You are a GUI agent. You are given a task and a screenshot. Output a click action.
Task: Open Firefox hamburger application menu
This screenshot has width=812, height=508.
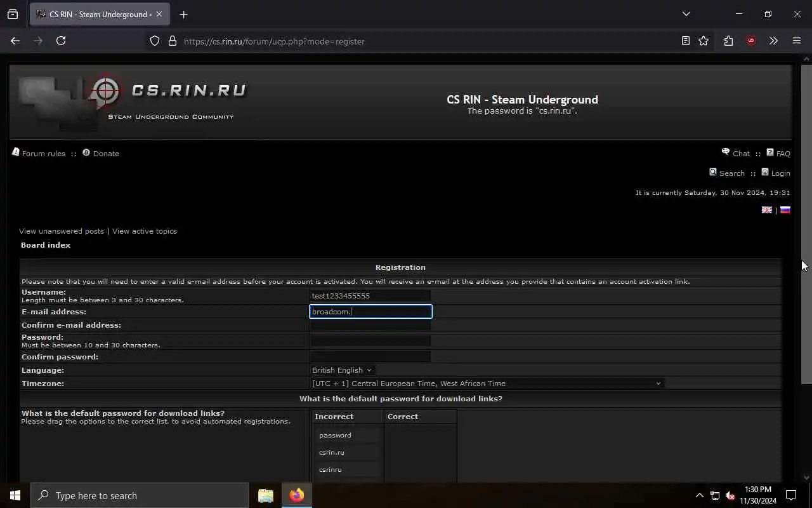[x=797, y=41]
